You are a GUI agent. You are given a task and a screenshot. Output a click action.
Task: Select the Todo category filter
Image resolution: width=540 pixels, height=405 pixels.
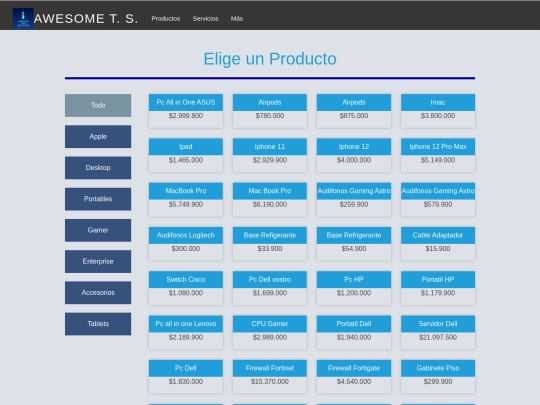[98, 105]
